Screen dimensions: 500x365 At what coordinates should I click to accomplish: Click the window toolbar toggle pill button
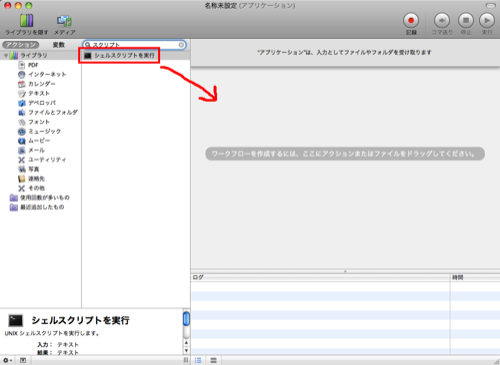click(x=490, y=5)
